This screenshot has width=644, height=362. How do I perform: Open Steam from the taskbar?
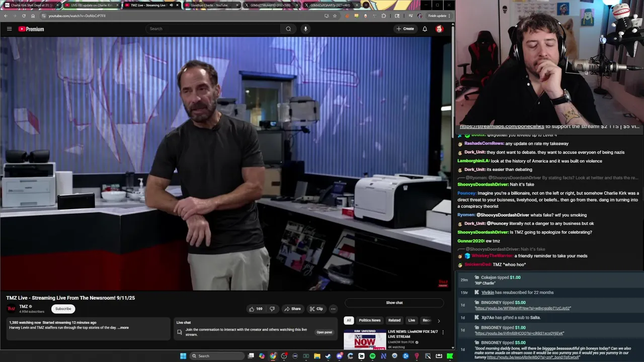pyautogui.click(x=328, y=356)
